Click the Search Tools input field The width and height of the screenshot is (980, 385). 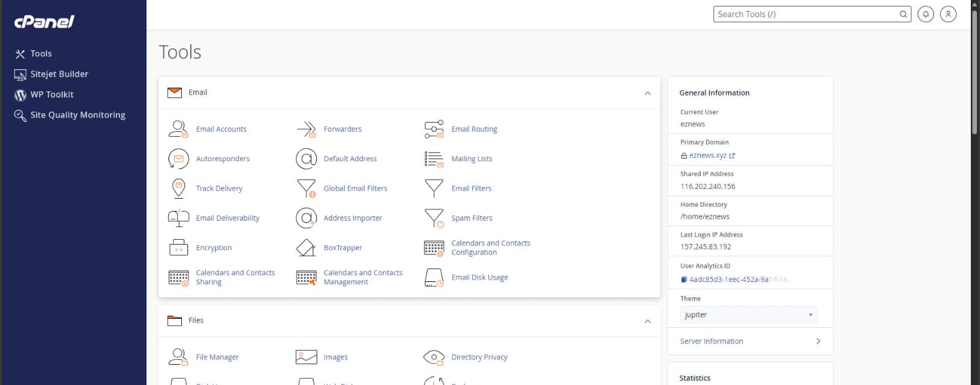(805, 14)
